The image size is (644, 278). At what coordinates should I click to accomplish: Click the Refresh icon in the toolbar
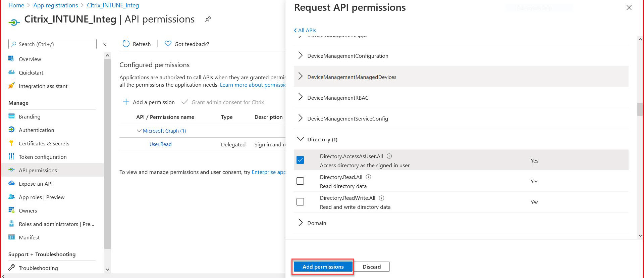click(126, 44)
